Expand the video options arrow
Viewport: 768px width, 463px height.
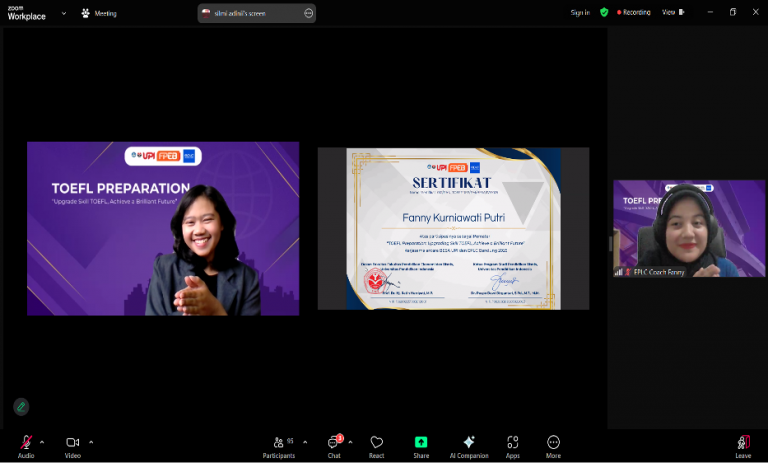point(91,442)
